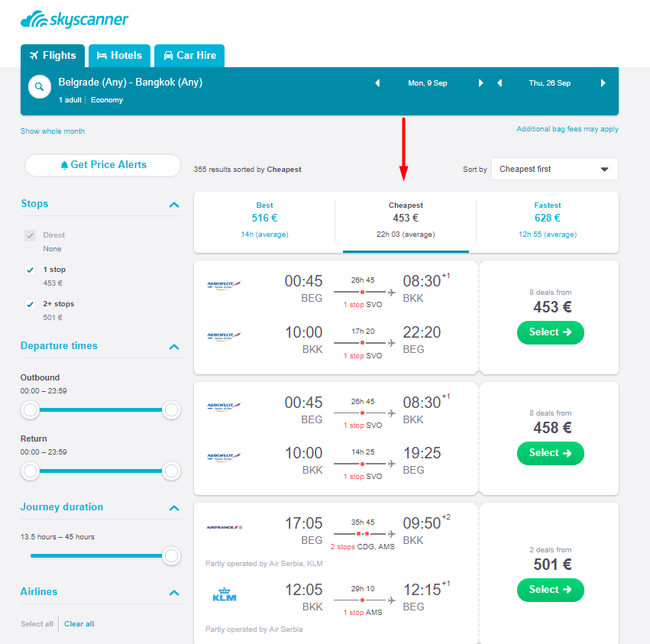The image size is (650, 644).
Task: Click Get Price Alerts button
Action: (103, 165)
